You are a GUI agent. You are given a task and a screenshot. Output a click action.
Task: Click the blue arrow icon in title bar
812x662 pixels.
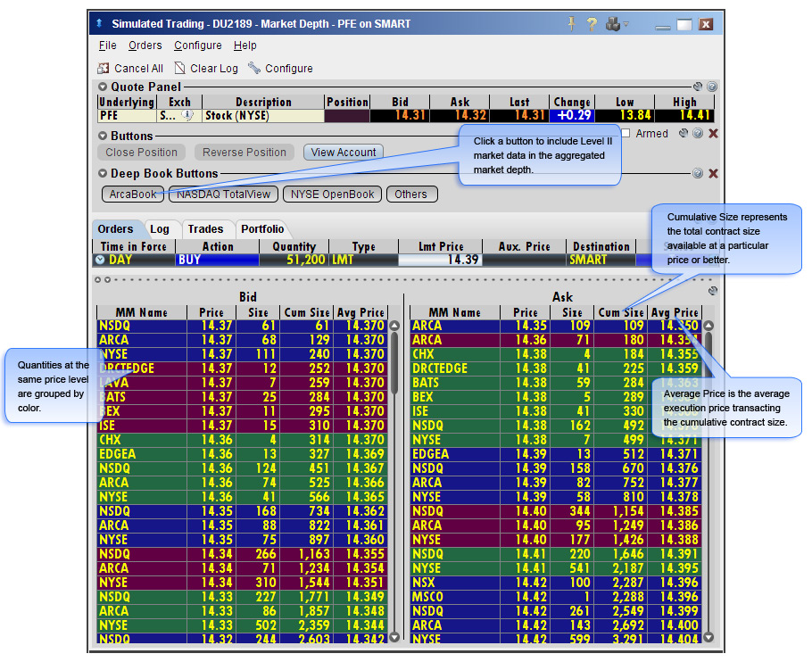click(99, 23)
